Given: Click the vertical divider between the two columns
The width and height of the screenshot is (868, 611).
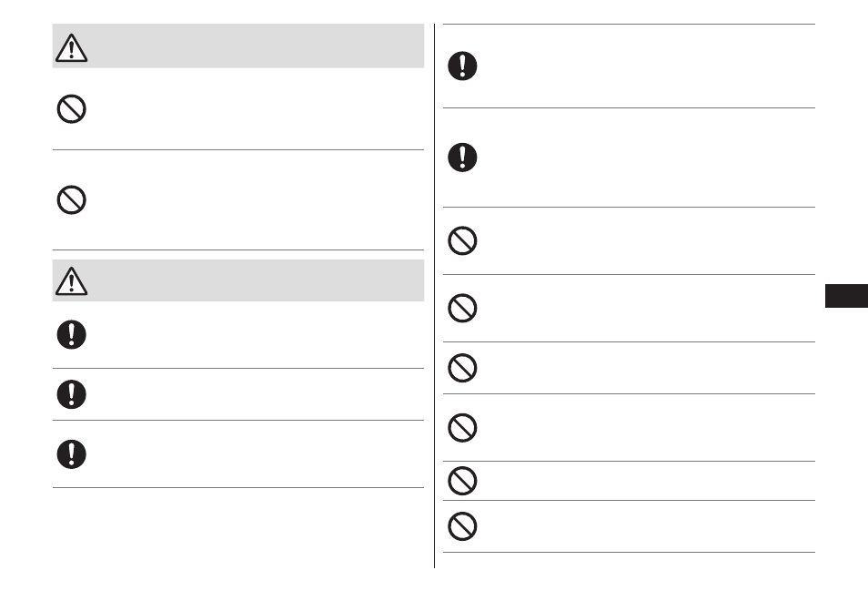Looking at the screenshot, I should click(x=435, y=296).
